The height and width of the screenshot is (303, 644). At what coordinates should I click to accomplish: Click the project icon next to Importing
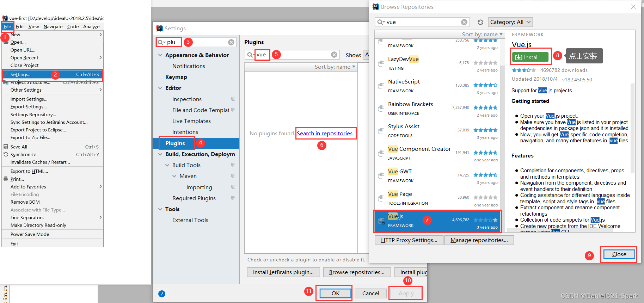[x=233, y=187]
